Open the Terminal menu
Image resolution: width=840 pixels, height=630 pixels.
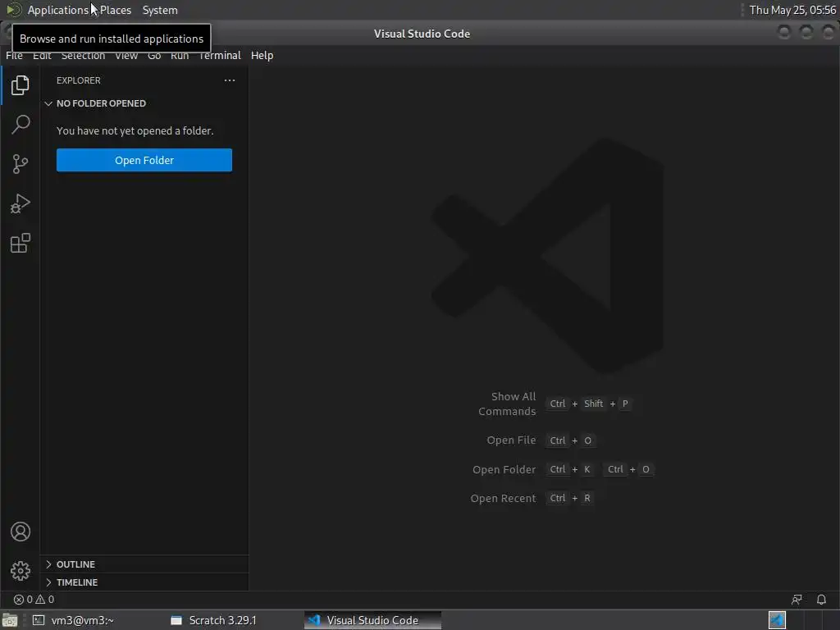(x=220, y=56)
